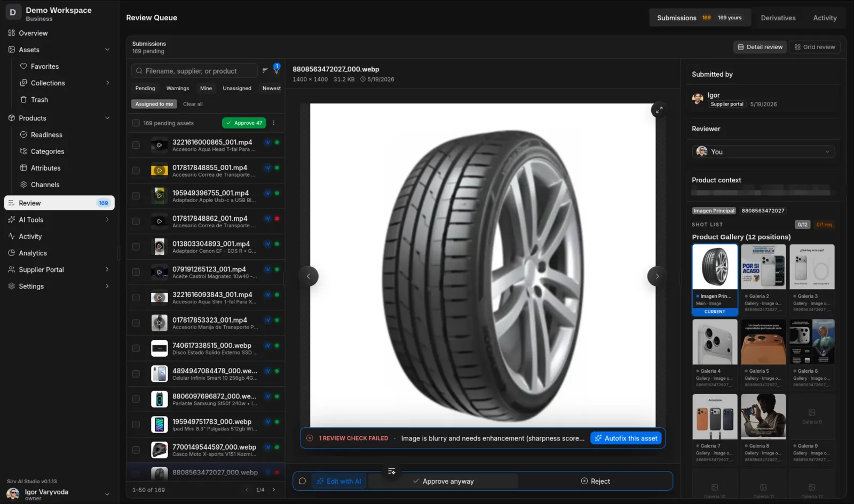Check the 7700149544597_000.webp row checkbox
The height and width of the screenshot is (504, 854).
point(136,450)
